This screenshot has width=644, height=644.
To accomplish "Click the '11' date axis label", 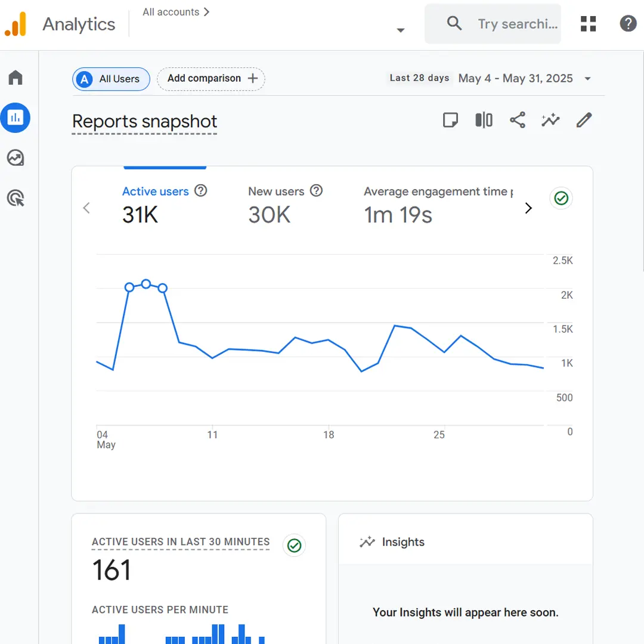I will tap(212, 435).
